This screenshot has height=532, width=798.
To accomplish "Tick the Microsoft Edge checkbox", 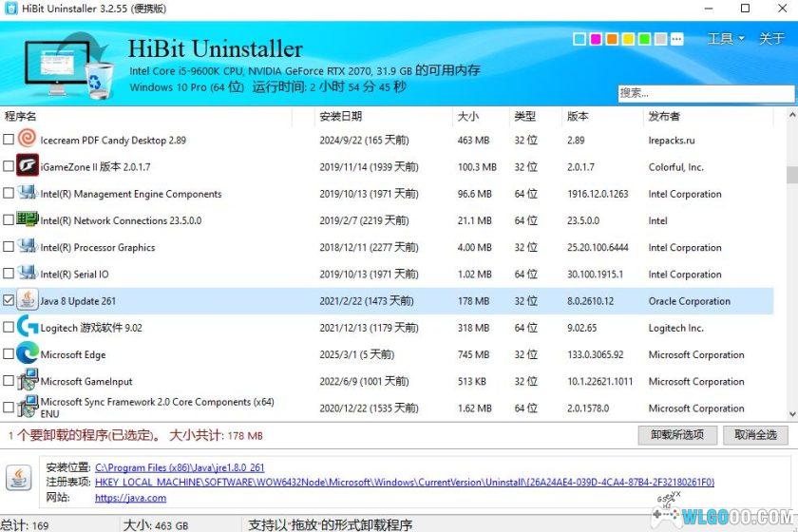I will pos(9,353).
